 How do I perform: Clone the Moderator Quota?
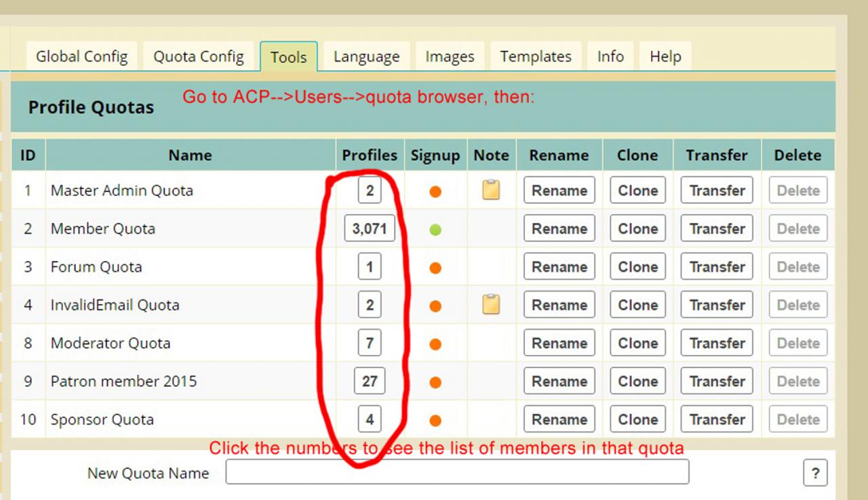[x=637, y=343]
